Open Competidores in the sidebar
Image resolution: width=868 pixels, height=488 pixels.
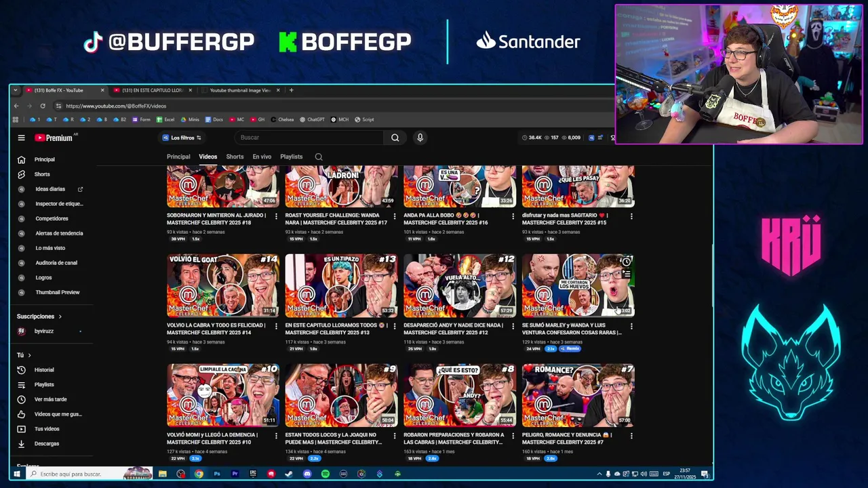coord(52,218)
